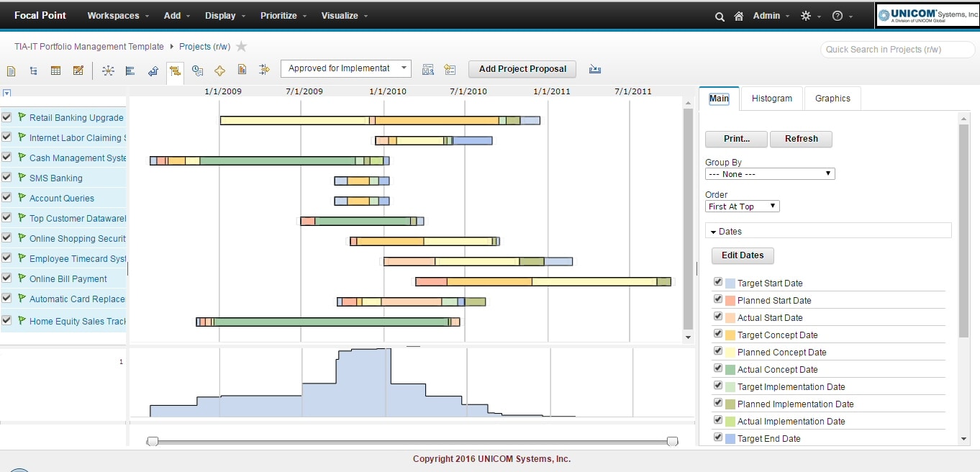Mark Projects view as favorite star
980x472 pixels.
coord(242,47)
